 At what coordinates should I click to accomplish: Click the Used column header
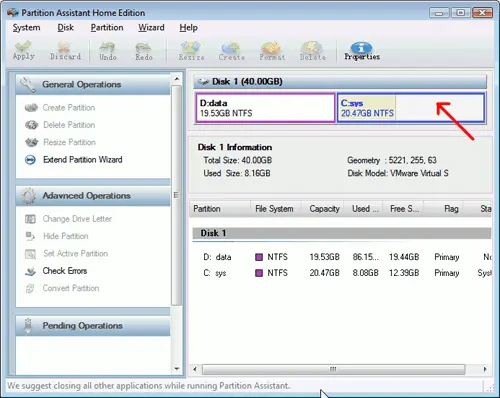tap(363, 209)
